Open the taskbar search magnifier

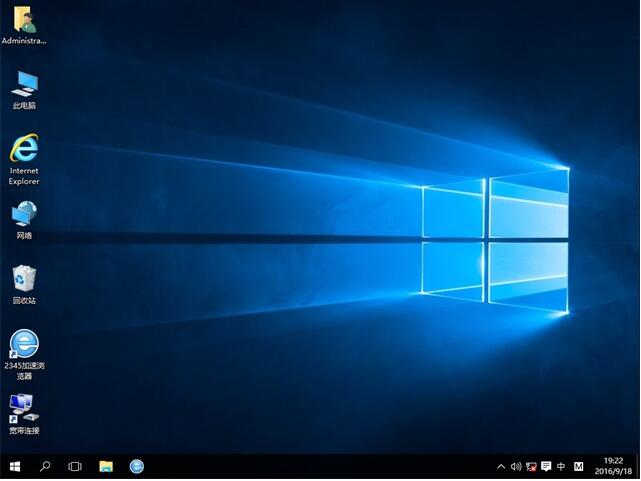(x=45, y=466)
